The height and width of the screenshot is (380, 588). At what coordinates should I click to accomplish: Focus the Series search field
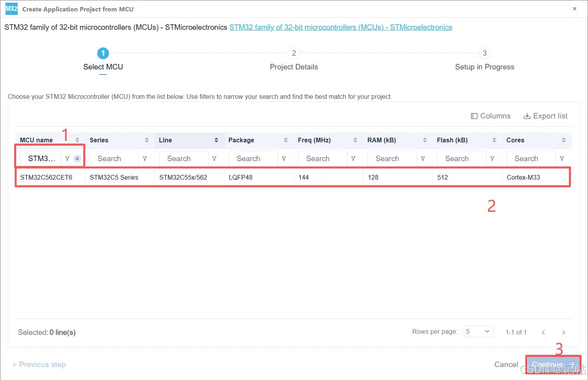(114, 158)
